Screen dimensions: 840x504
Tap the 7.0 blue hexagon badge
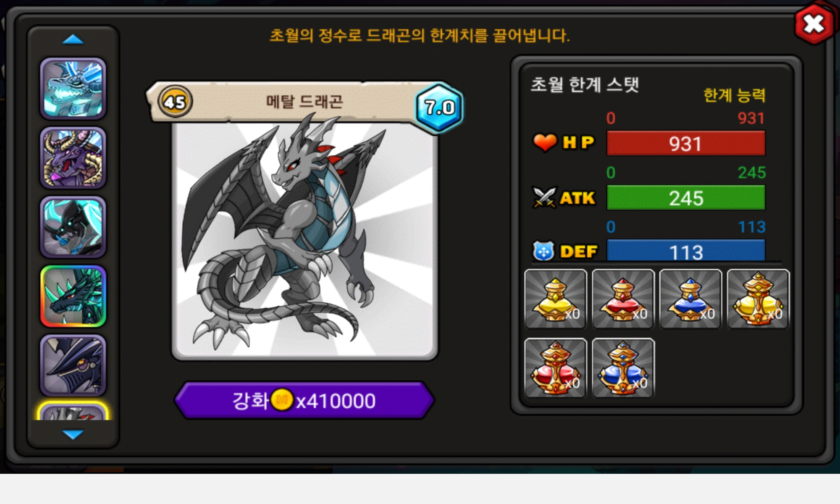point(439,108)
